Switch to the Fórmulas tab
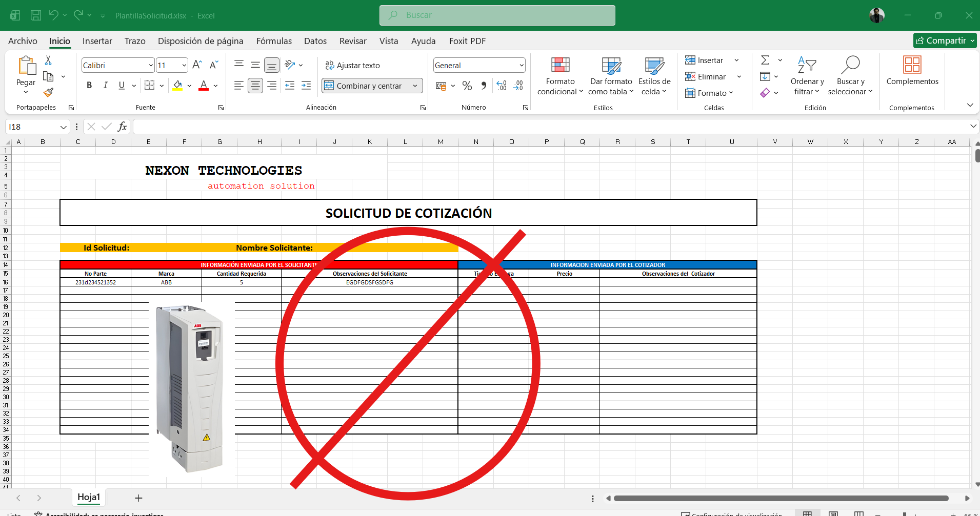This screenshot has width=980, height=516. point(274,41)
